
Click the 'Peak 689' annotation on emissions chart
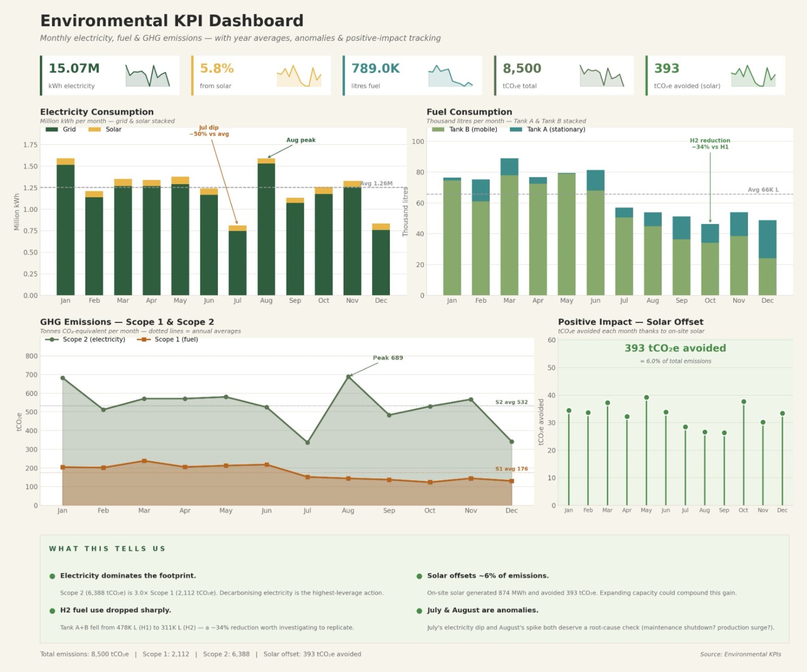tap(388, 358)
